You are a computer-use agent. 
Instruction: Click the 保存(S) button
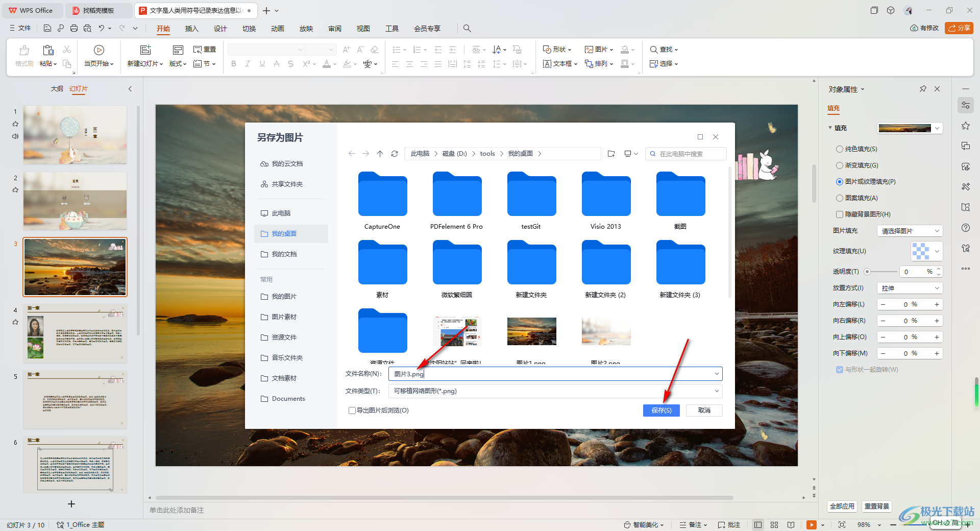661,411
